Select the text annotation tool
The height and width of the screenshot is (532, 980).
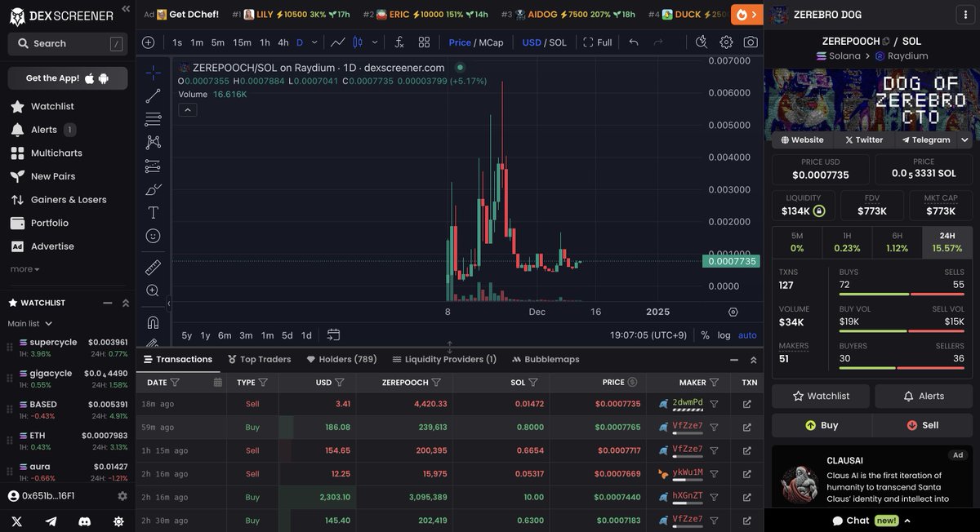[x=153, y=212]
